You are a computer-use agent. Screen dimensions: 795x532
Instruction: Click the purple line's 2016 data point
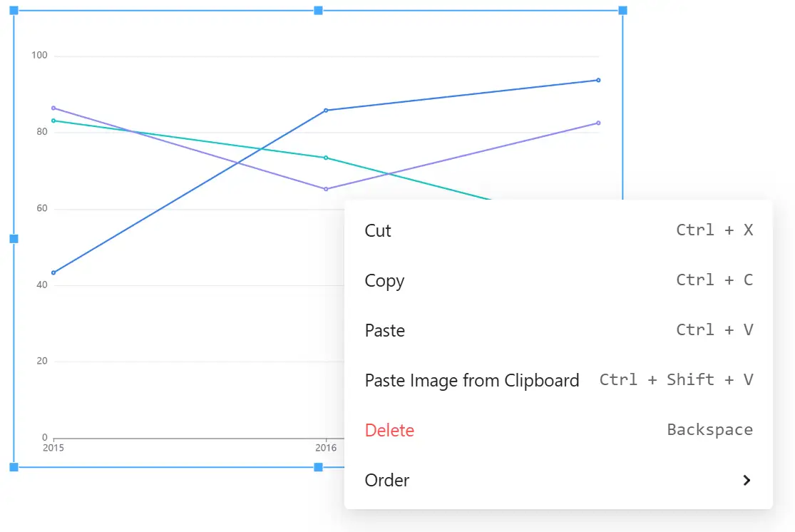(326, 189)
